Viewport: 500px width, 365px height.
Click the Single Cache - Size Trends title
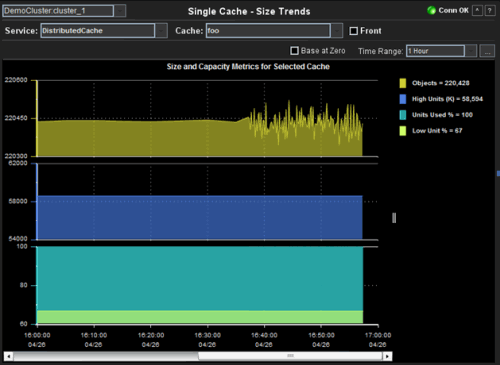(249, 11)
